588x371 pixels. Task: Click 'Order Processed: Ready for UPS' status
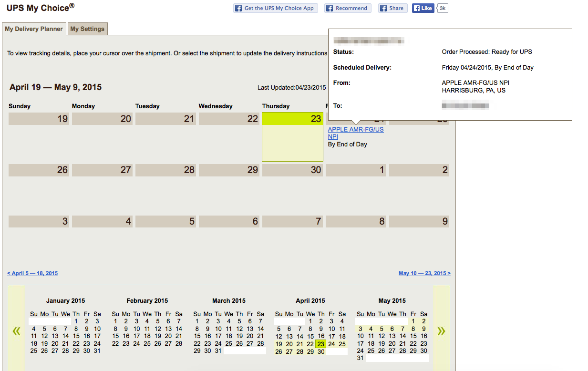pyautogui.click(x=487, y=52)
